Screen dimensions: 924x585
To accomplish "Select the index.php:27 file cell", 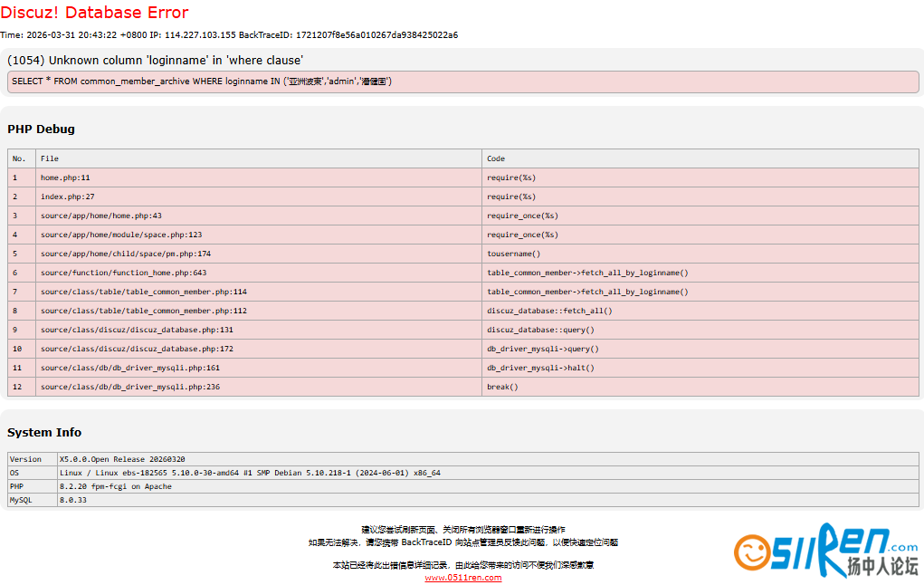I will [259, 197].
